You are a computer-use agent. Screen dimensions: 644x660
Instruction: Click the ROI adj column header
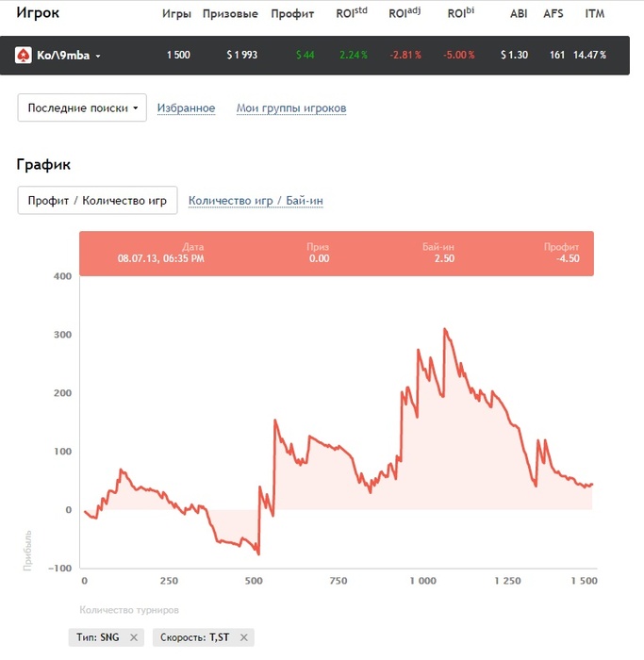click(405, 14)
